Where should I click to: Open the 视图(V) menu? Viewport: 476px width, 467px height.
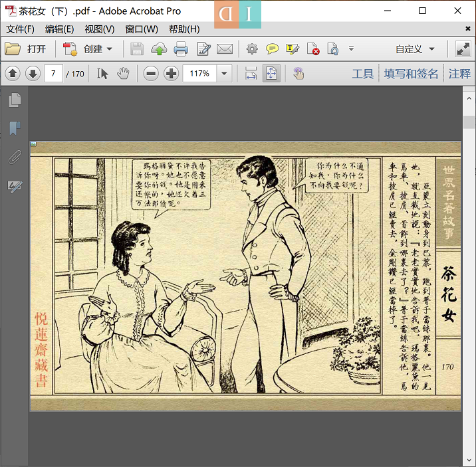click(100, 29)
